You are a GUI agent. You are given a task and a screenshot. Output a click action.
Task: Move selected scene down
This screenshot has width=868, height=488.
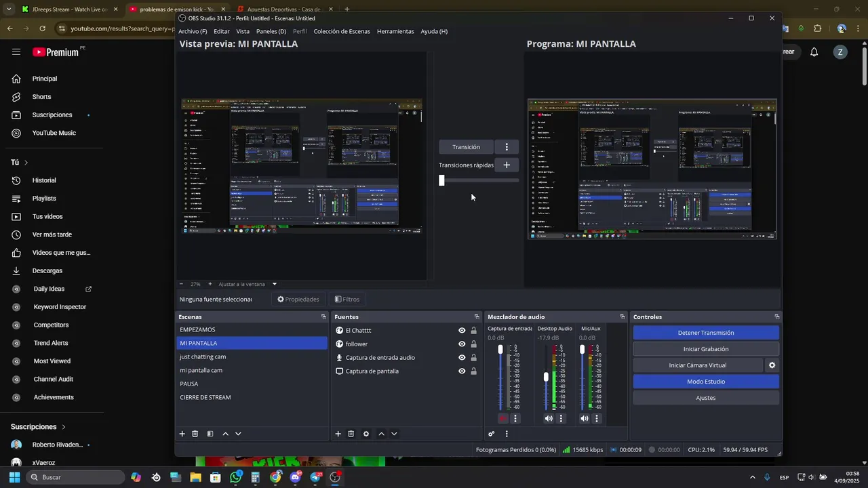(x=238, y=434)
